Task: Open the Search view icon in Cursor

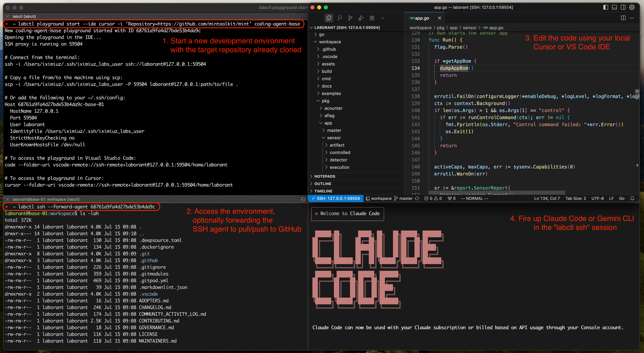Action: pyautogui.click(x=340, y=18)
